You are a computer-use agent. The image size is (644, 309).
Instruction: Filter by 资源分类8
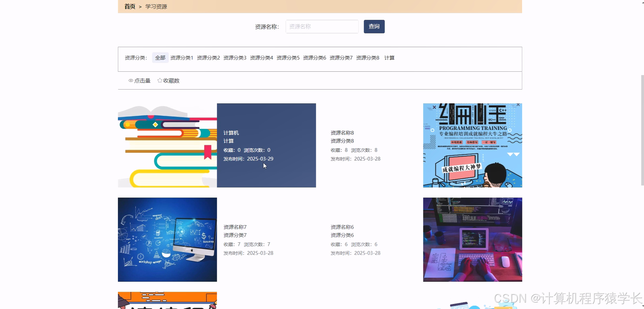(367, 58)
